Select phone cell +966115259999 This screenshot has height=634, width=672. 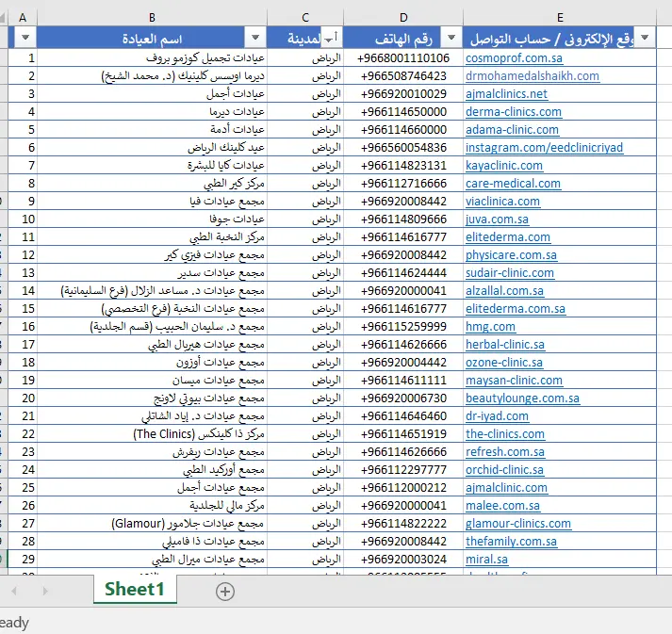coord(403,327)
